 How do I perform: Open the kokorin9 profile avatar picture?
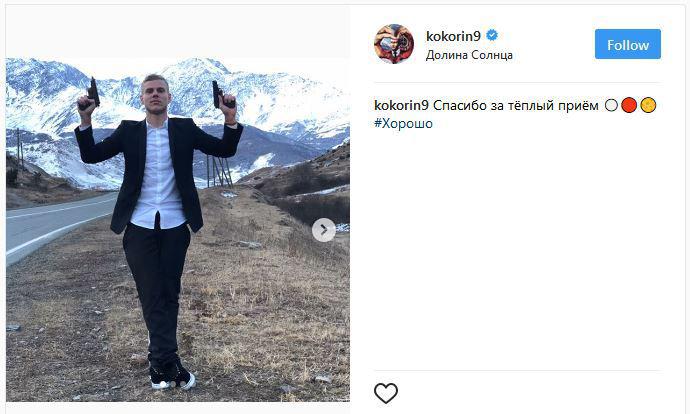(394, 44)
